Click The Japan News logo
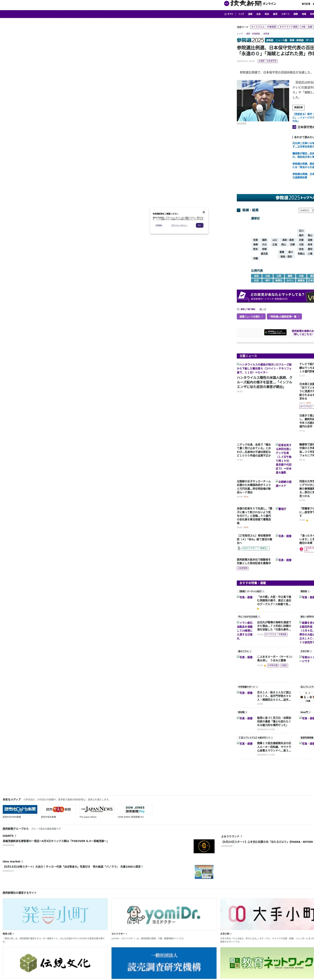The image size is (314, 980). 97,809
